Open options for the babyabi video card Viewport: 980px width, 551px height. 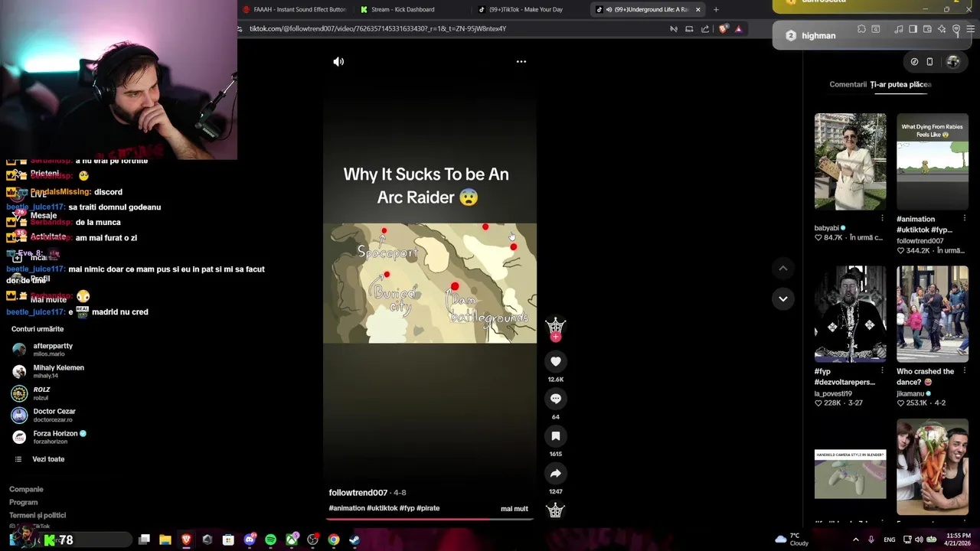[x=882, y=218]
